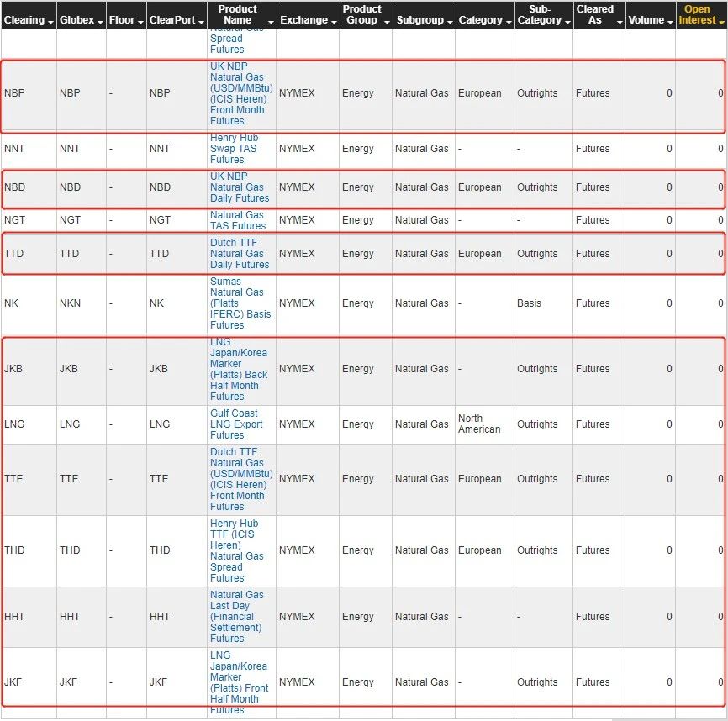Expand the Exchange column header dropdown
This screenshot has width=728, height=721.
(x=333, y=21)
